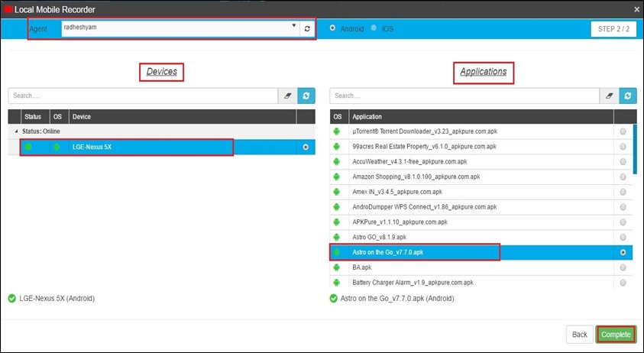
Task: Click Astro GO_v8.1.9.apk name
Action: coord(379,237)
